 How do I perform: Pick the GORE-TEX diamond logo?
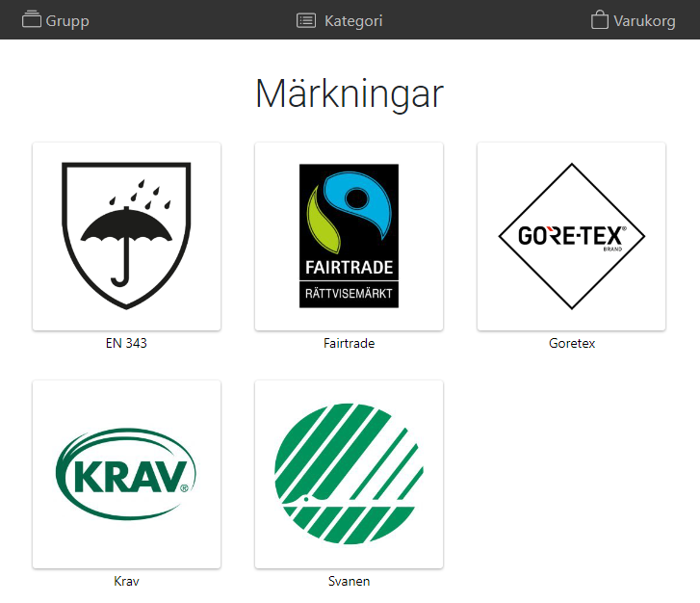click(x=571, y=236)
